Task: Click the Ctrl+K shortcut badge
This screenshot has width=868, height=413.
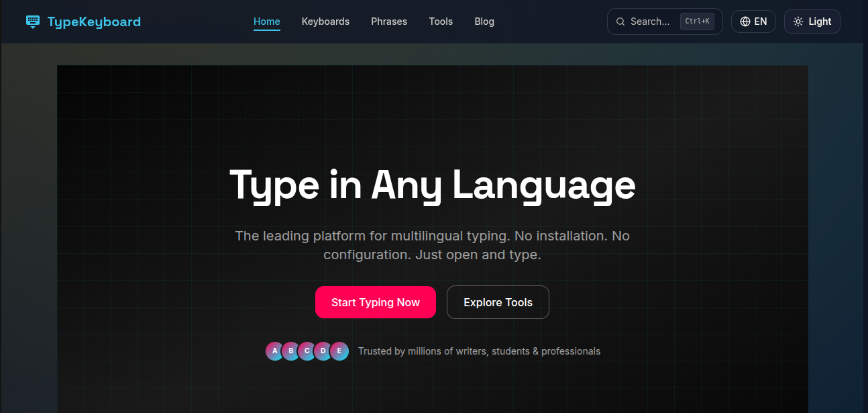Action: tap(698, 21)
